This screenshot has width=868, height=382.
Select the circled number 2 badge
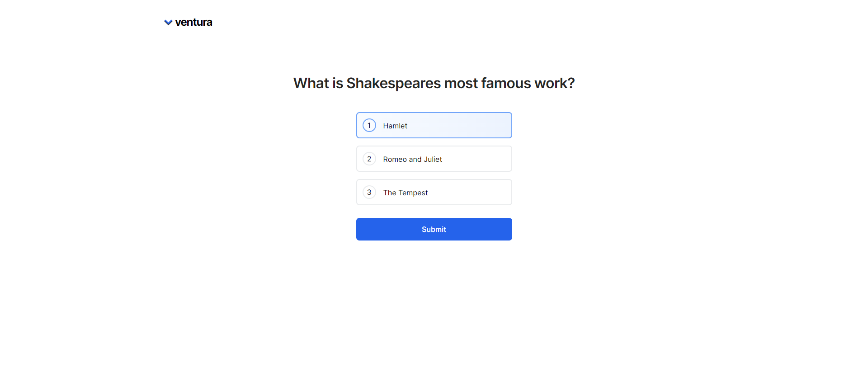(369, 159)
